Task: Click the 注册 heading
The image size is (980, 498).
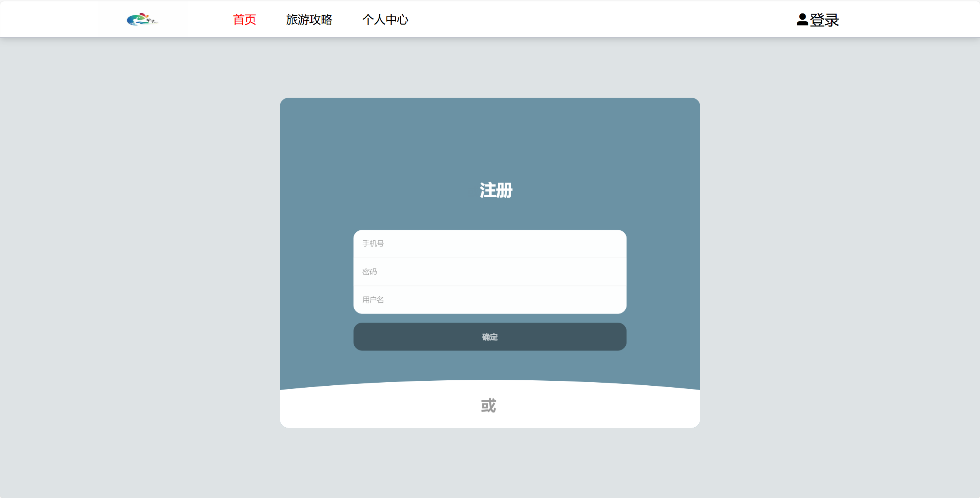Action: (x=496, y=190)
